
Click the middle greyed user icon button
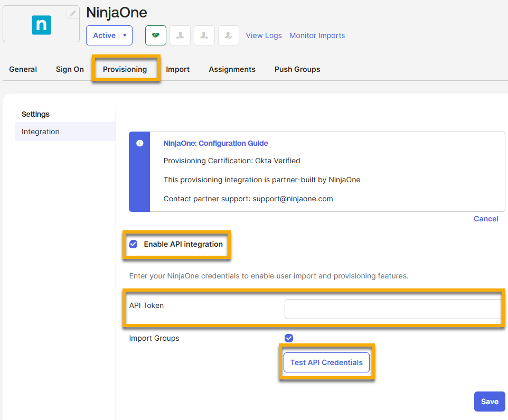tap(204, 35)
